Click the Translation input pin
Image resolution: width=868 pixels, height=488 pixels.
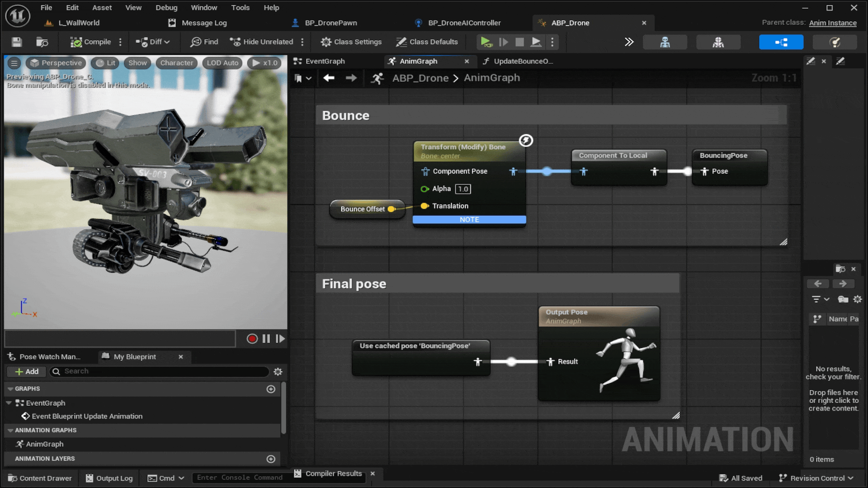click(x=425, y=206)
